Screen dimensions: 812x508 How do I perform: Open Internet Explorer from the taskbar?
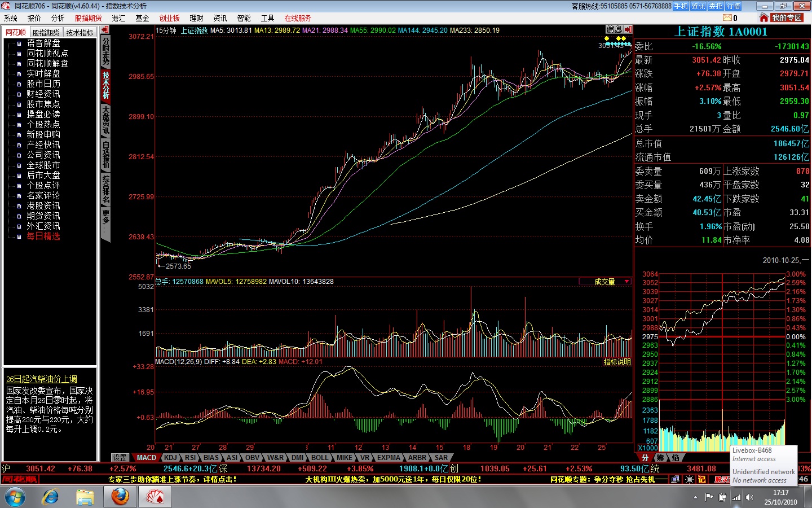coord(51,497)
